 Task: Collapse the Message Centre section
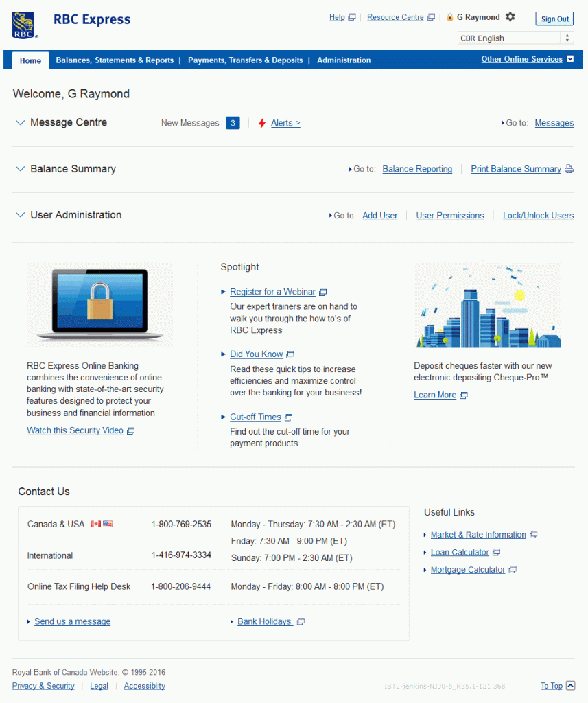pos(20,123)
